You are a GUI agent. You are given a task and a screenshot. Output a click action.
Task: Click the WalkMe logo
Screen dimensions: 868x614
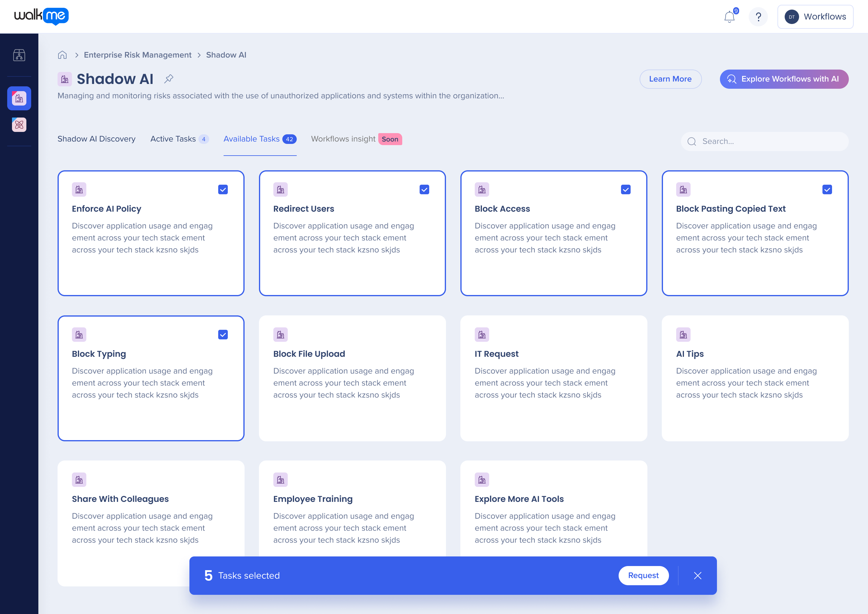(x=42, y=16)
